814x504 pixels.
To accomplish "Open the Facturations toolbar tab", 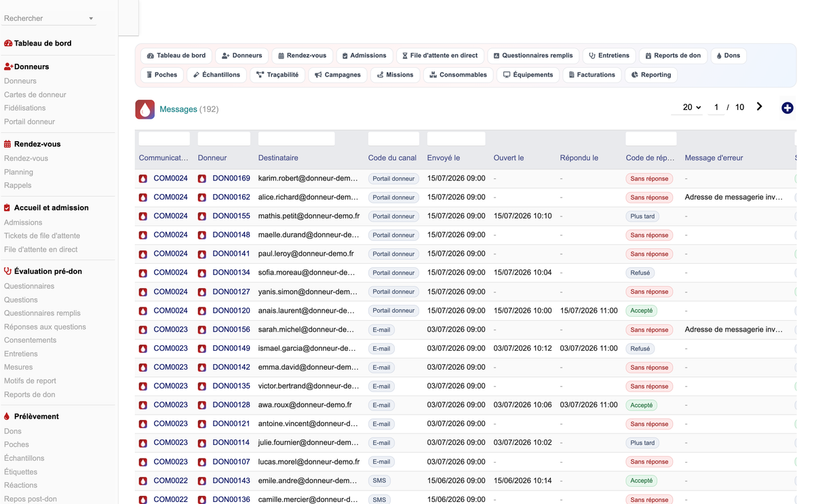I will coord(592,75).
